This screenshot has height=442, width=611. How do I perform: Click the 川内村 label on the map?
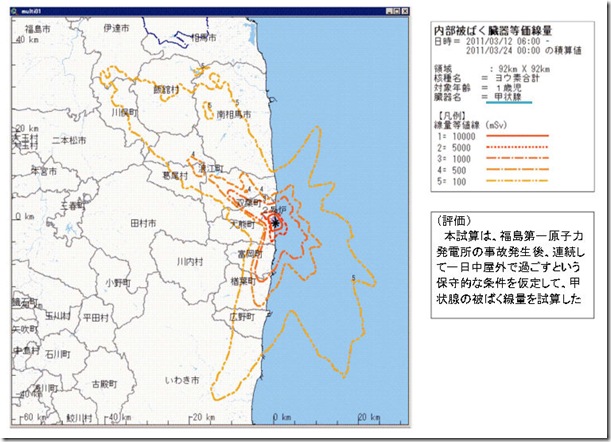point(188,260)
